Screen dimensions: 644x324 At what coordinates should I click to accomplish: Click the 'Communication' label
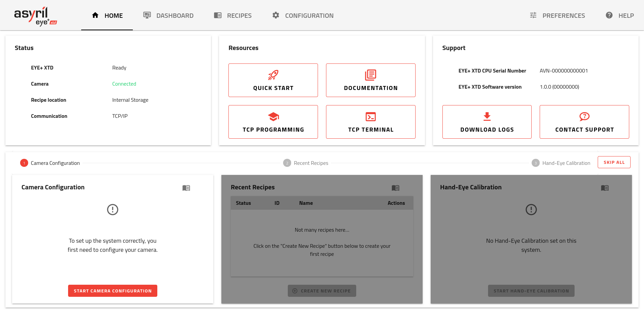coord(49,116)
